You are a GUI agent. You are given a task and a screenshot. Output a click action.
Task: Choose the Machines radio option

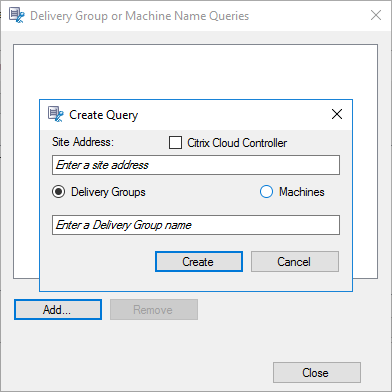[266, 192]
